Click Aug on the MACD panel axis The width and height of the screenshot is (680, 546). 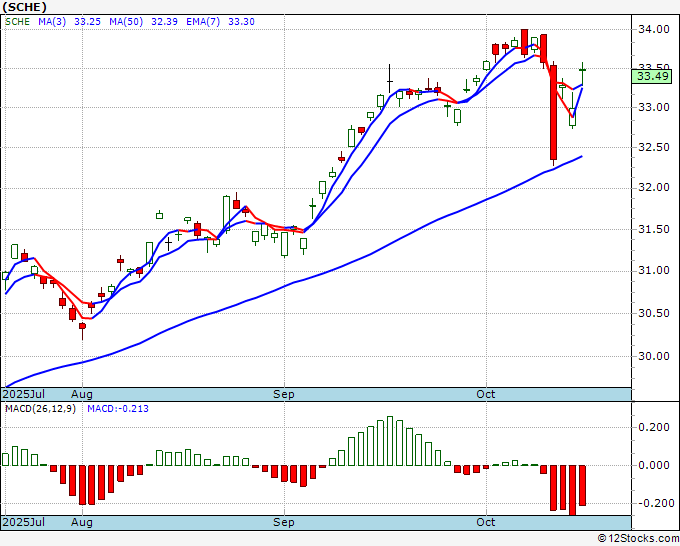(x=82, y=522)
